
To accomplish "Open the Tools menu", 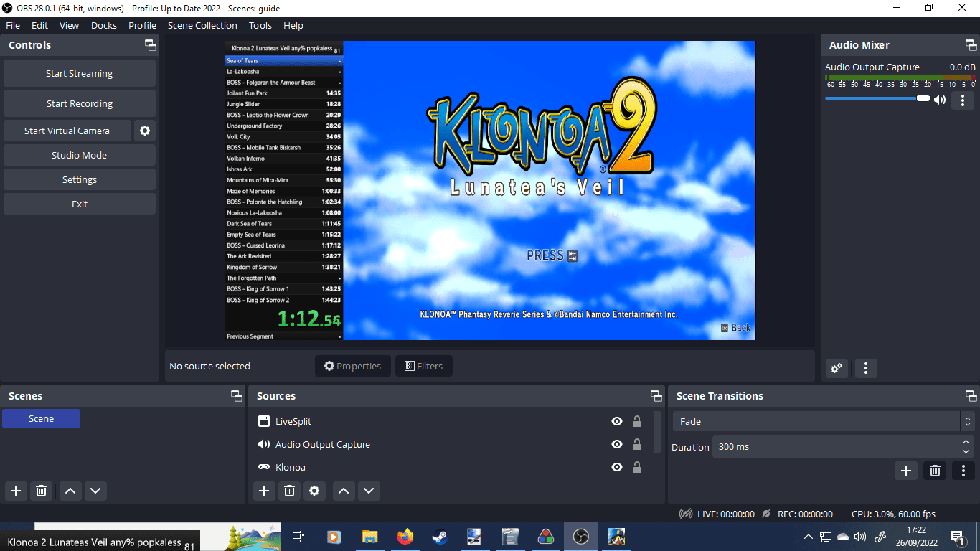I will click(260, 25).
